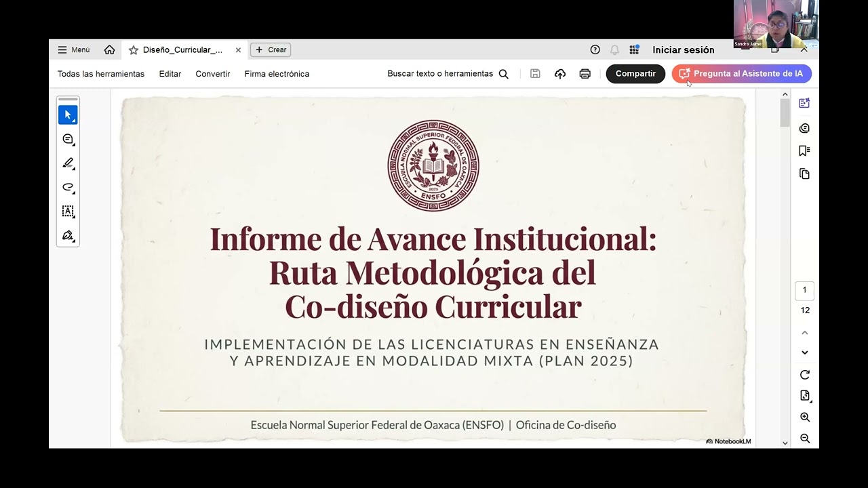868x488 pixels.
Task: Open the notifications bell icon
Action: [614, 49]
